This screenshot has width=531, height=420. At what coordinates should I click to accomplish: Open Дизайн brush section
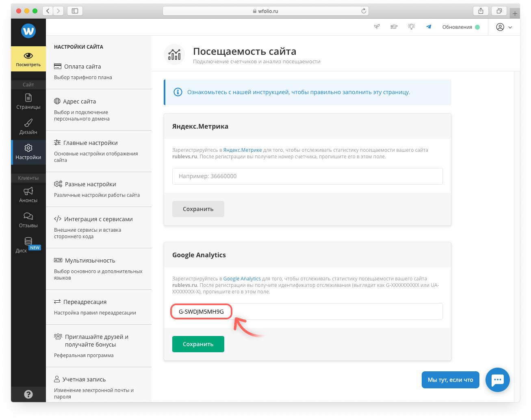coord(28,127)
